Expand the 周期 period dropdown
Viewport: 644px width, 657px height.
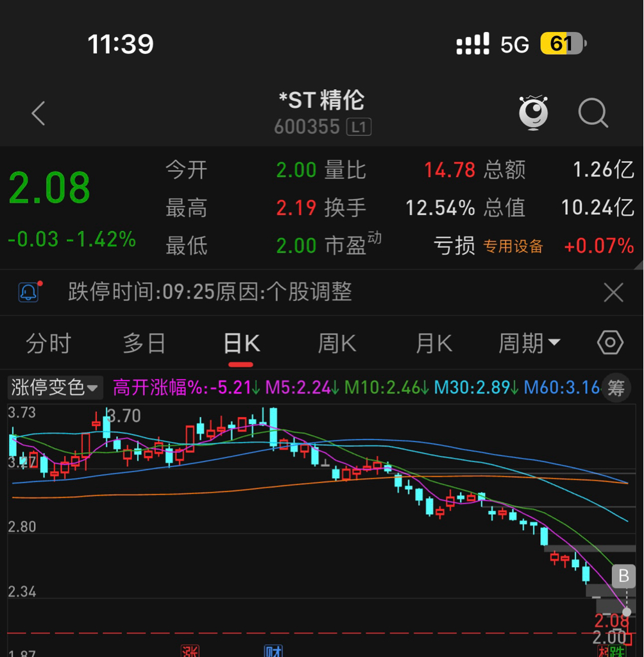[529, 344]
